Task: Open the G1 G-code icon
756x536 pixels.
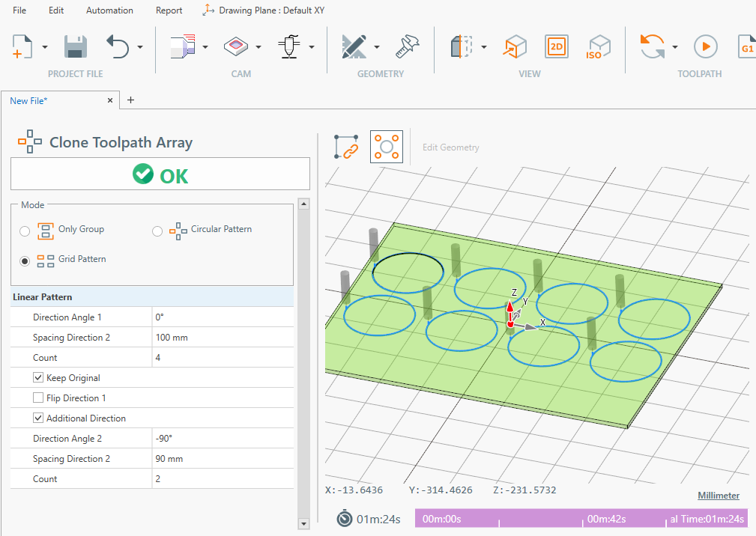Action: click(x=746, y=47)
